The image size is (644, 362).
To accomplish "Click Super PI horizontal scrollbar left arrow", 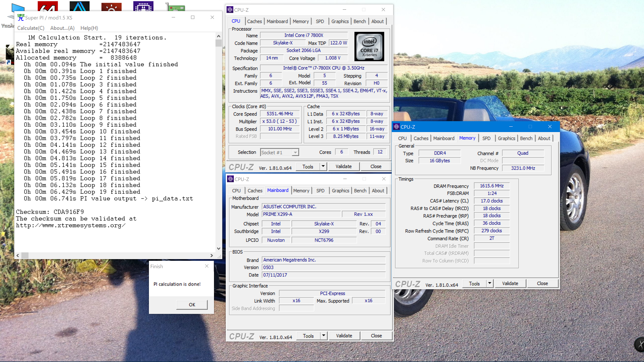I will (x=17, y=255).
